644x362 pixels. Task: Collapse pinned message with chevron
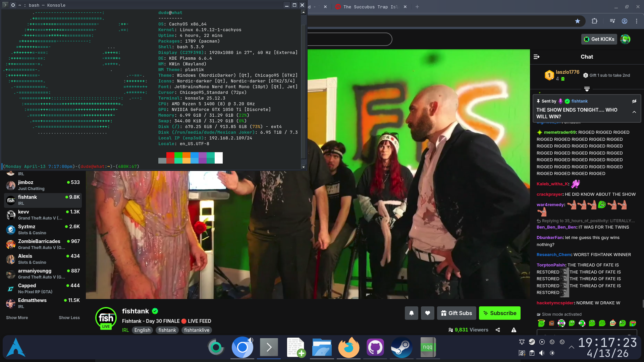[x=634, y=112]
